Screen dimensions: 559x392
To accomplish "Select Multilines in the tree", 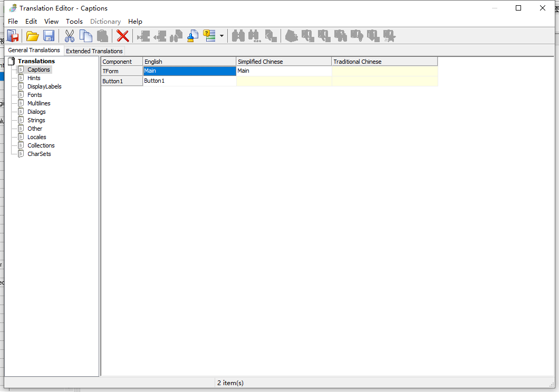I will click(x=39, y=103).
